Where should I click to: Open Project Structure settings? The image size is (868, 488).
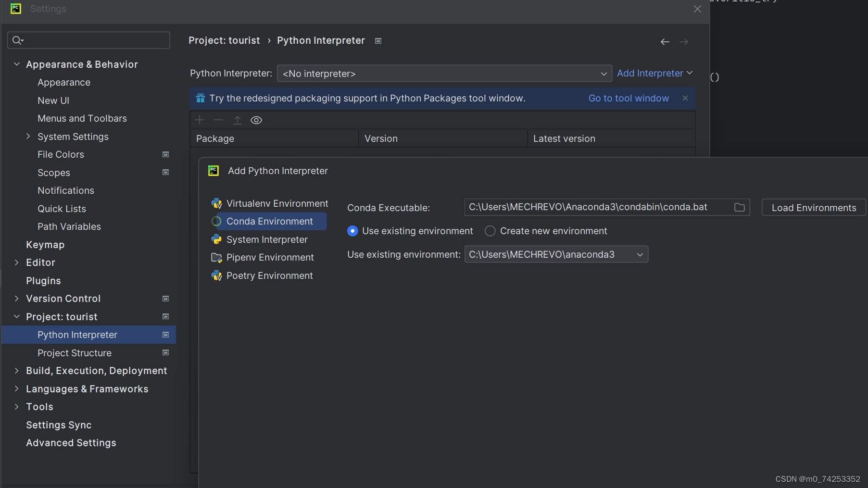[75, 353]
